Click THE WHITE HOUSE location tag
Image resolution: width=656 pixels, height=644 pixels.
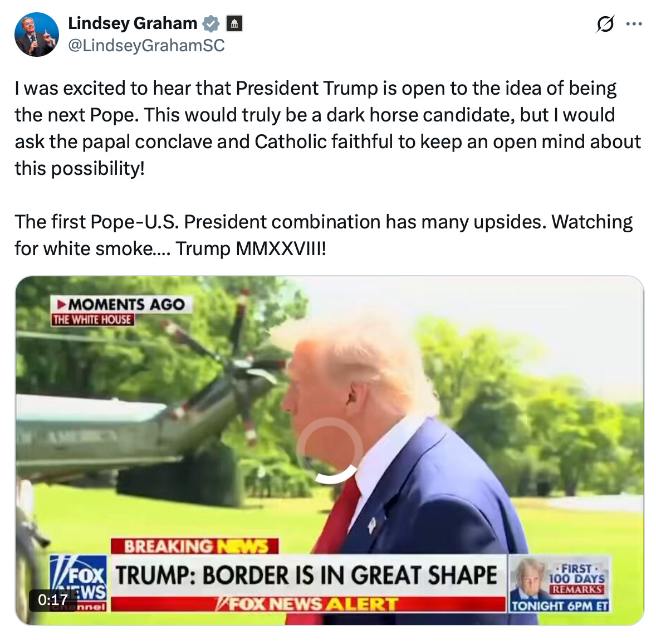pos(92,320)
